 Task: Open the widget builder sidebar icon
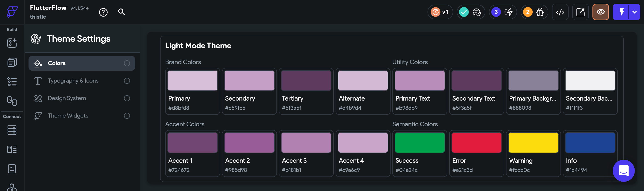12,43
